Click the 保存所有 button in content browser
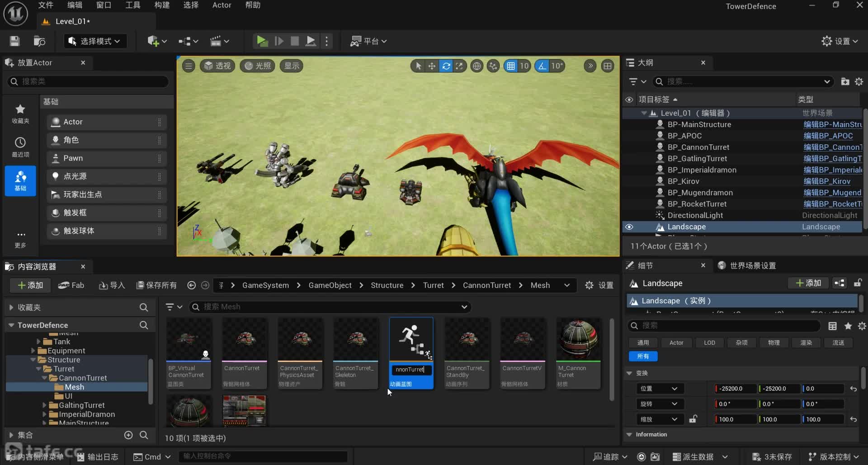Screen dimensions: 868x465 (x=156, y=285)
